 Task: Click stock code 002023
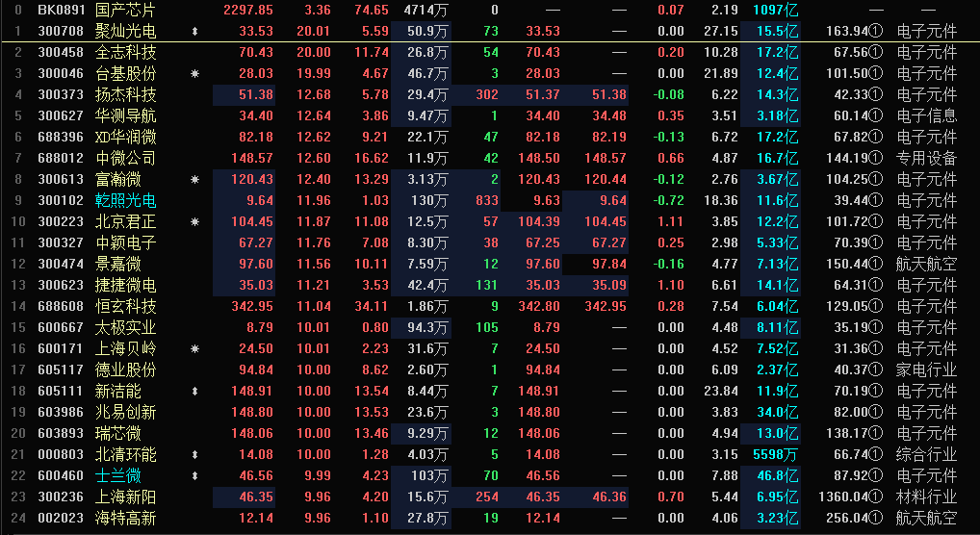61,518
